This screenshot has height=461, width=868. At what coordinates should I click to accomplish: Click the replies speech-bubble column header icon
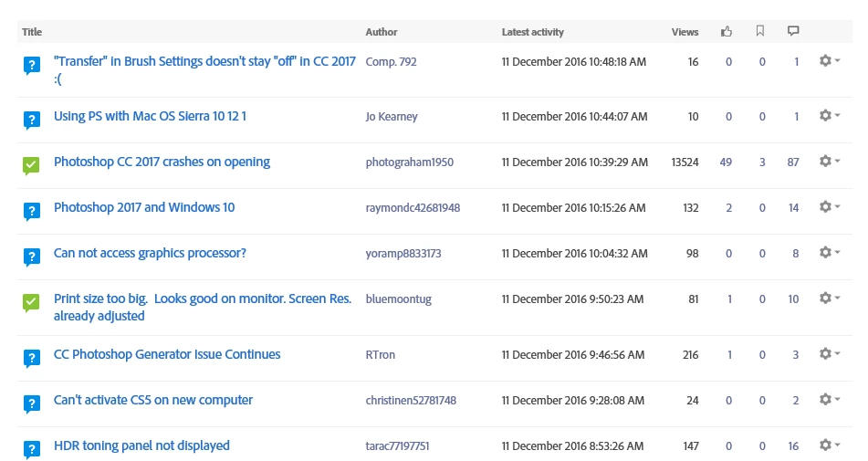(793, 31)
